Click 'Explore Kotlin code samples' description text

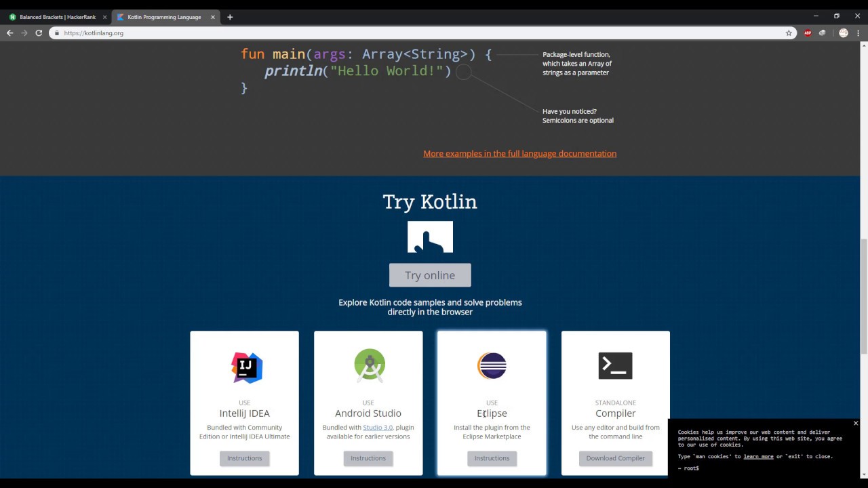pyautogui.click(x=430, y=307)
